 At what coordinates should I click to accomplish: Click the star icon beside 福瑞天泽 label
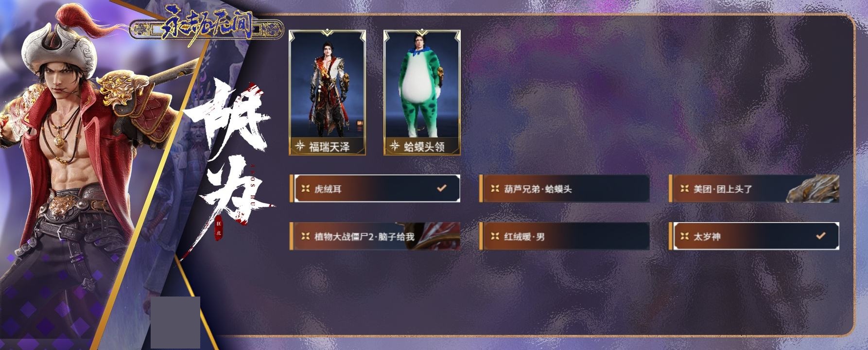[300, 146]
